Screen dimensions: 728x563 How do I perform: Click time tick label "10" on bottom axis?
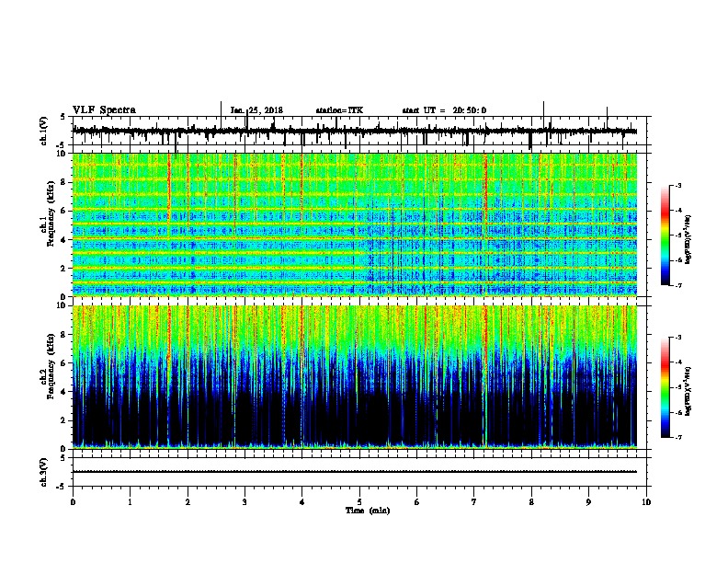646,502
